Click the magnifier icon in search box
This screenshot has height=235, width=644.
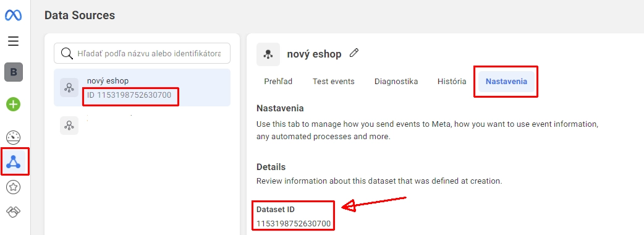(67, 53)
